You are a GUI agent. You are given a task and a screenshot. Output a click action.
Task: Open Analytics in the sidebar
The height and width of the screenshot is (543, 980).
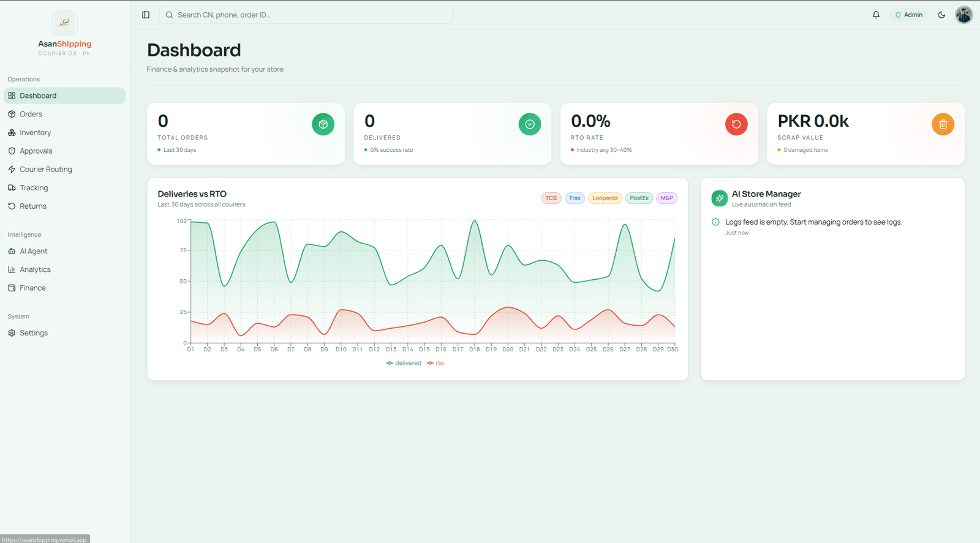tap(65, 269)
